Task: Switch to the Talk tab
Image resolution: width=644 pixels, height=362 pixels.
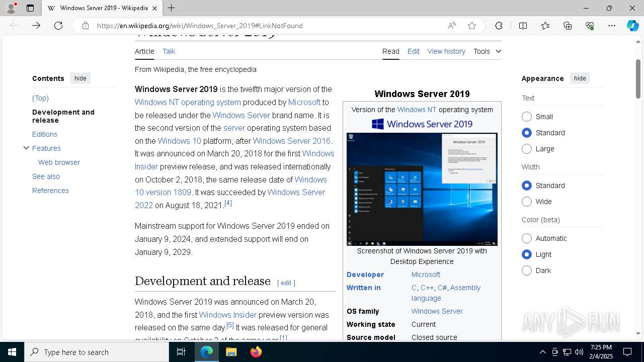Action: pos(169,51)
